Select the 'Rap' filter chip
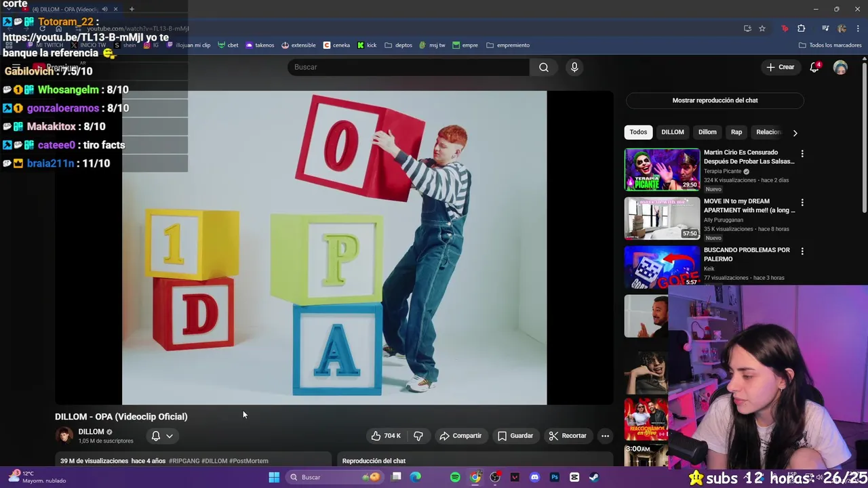 (736, 132)
